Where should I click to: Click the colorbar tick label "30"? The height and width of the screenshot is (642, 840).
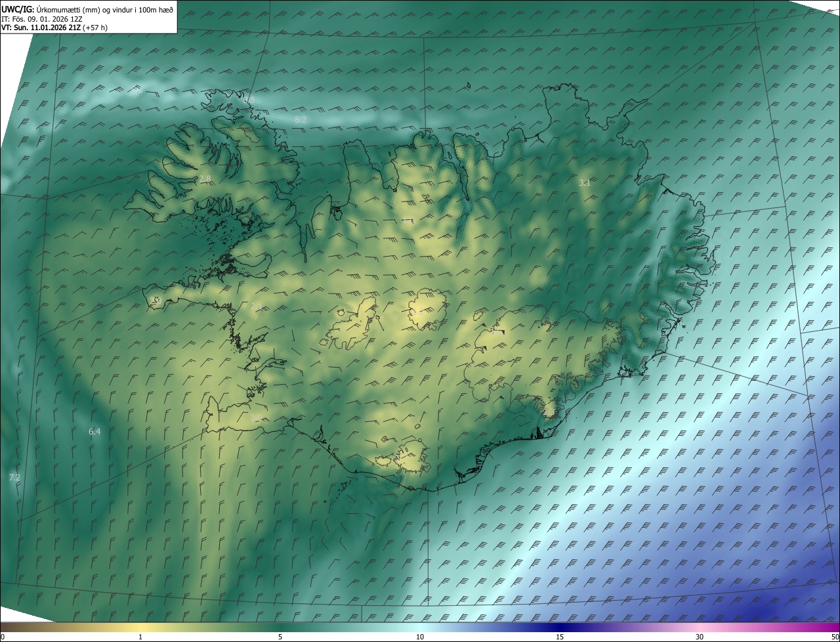[700, 637]
